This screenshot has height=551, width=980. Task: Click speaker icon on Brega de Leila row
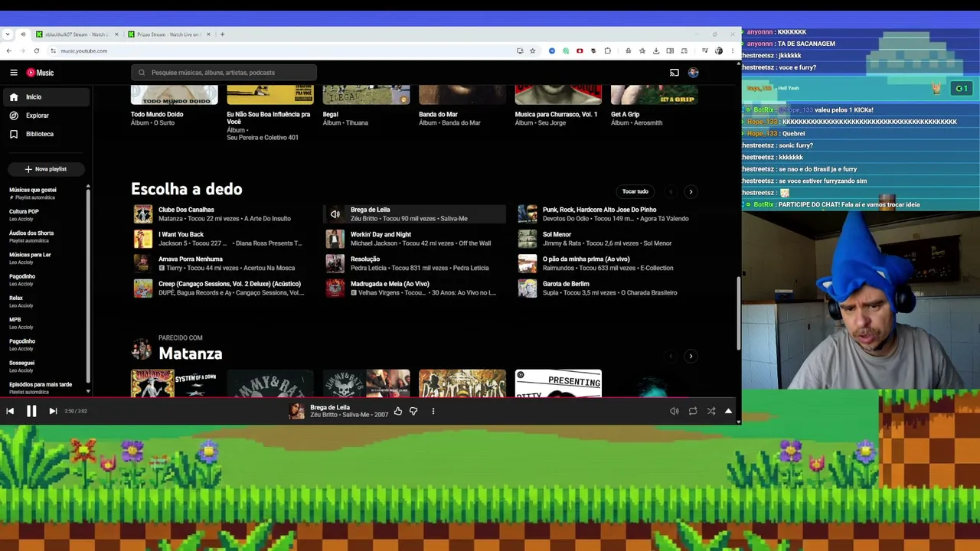pyautogui.click(x=335, y=214)
